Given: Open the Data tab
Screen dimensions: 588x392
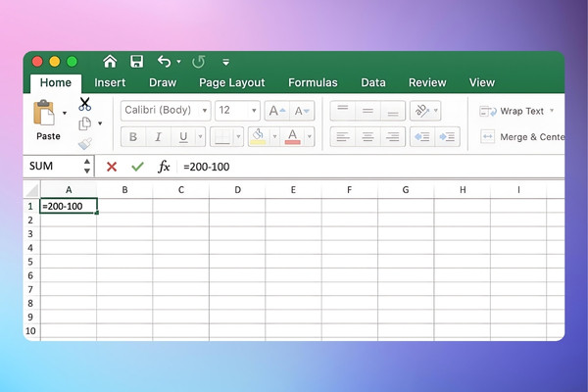Looking at the screenshot, I should pyautogui.click(x=373, y=82).
